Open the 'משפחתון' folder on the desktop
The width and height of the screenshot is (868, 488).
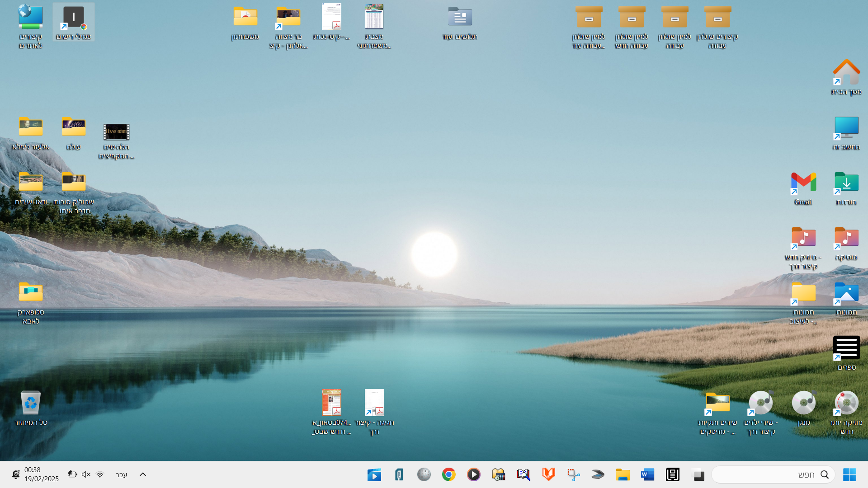pos(245,23)
